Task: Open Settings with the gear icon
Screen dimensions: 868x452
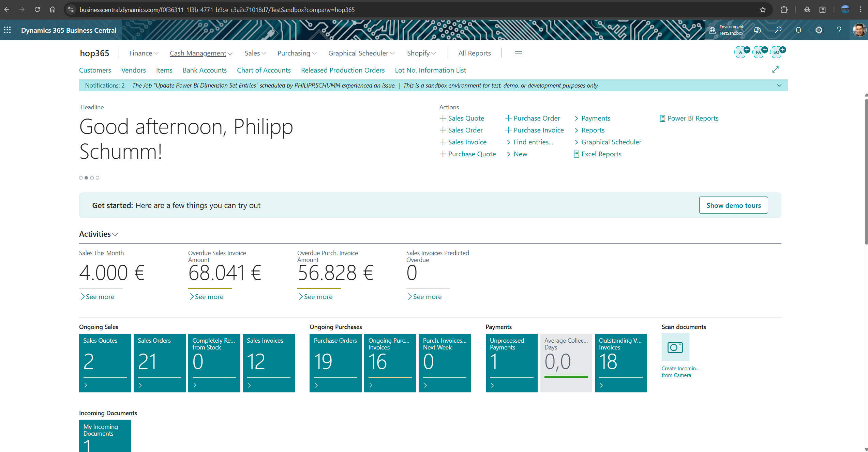Action: tap(819, 30)
